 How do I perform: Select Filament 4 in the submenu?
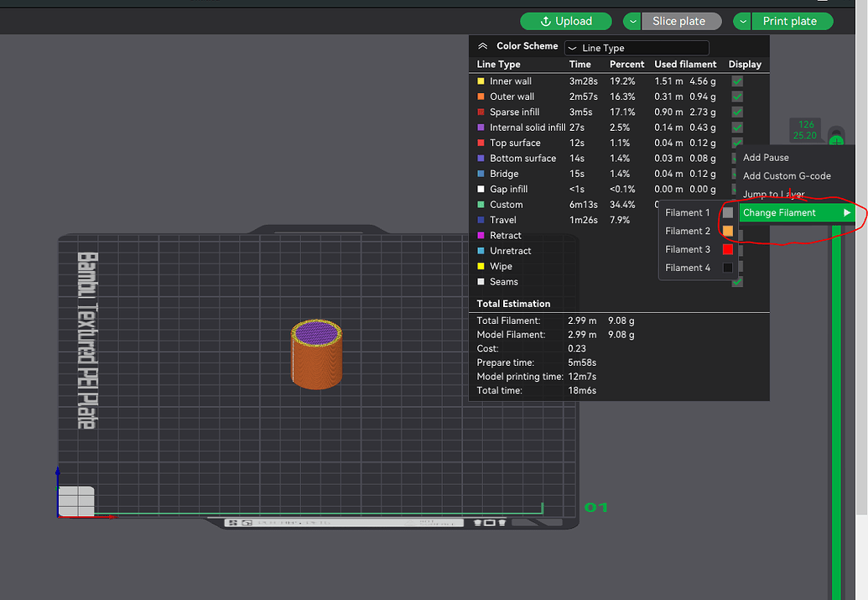(698, 268)
